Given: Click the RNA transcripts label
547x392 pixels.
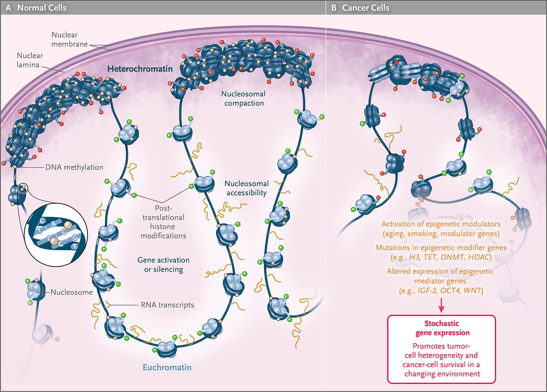Looking at the screenshot, I should pos(167,305).
